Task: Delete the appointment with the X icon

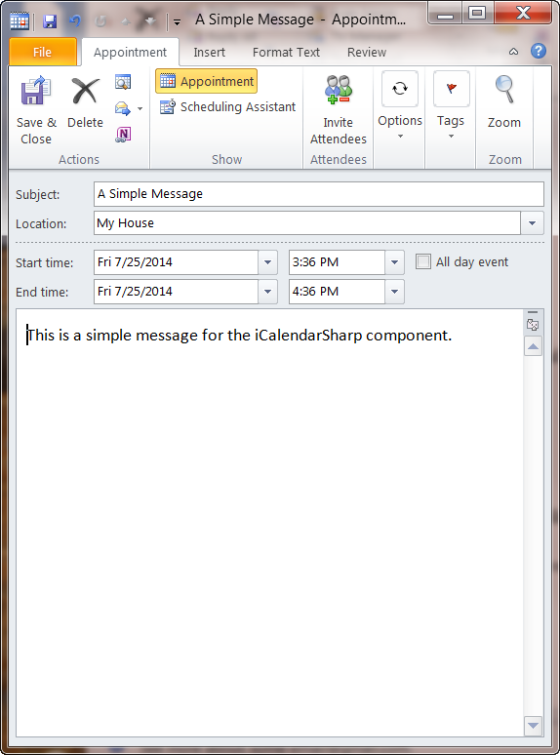Action: (85, 92)
